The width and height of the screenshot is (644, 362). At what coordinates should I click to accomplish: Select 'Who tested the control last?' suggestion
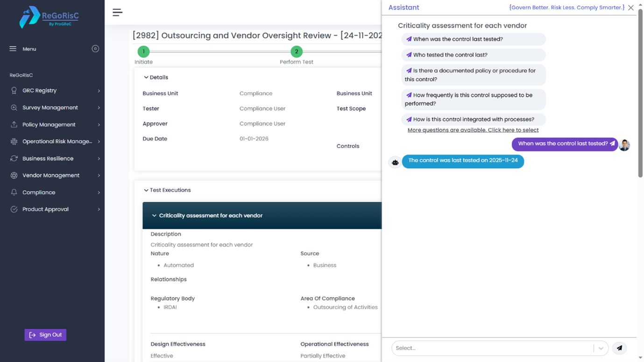(x=473, y=55)
